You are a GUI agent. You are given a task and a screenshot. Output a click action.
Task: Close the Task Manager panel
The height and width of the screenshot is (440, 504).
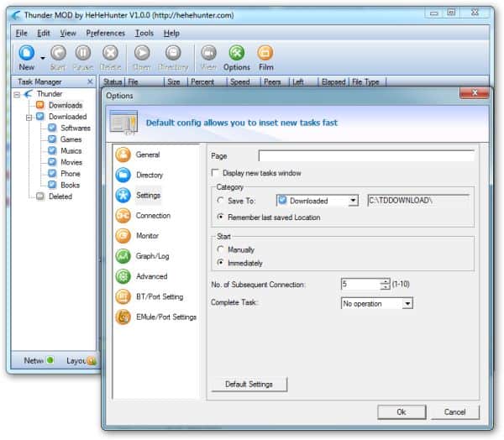coord(90,81)
